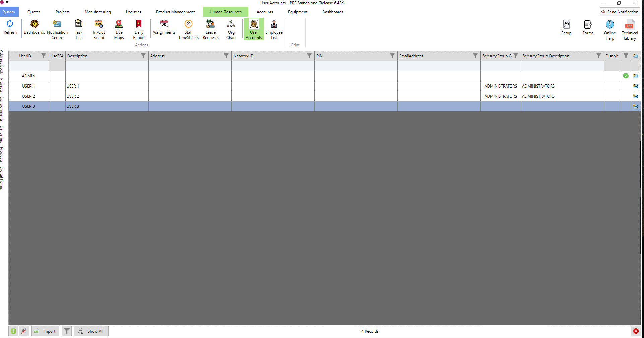Click the red delete button at bottom right
The width and height of the screenshot is (644, 338).
pyautogui.click(x=636, y=331)
